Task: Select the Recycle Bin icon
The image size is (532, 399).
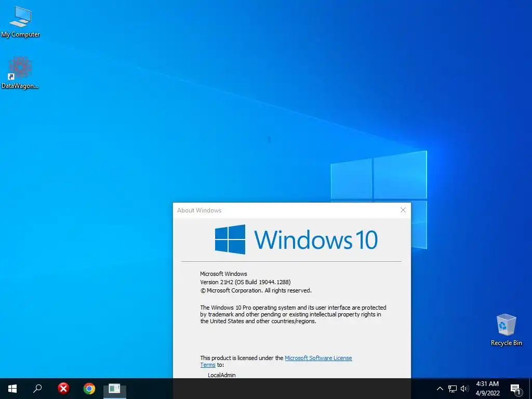Action: point(506,330)
